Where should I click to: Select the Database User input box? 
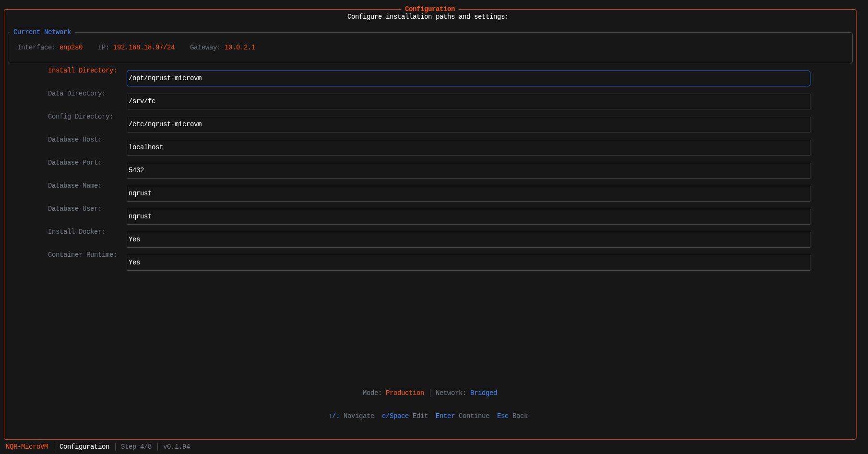[x=468, y=216]
